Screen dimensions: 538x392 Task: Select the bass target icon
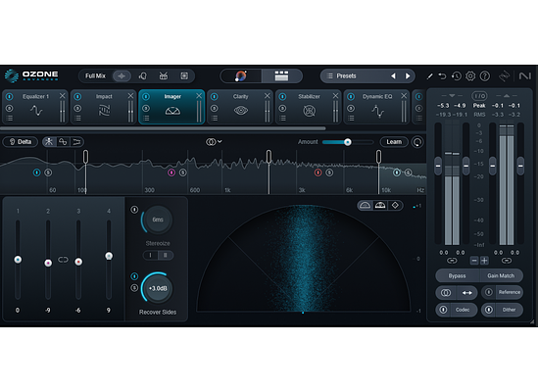point(184,75)
